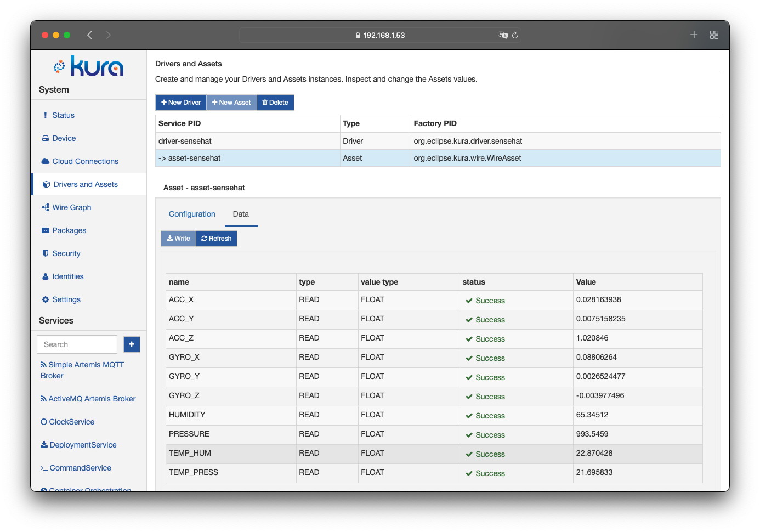Open the ActiveMQ Artemis Broker service
Image resolution: width=760 pixels, height=532 pixels.
[x=92, y=399]
